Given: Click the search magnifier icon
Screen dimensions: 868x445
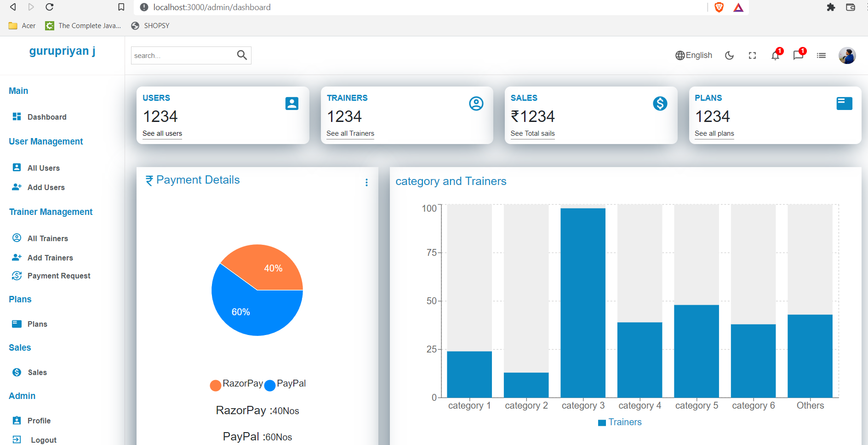Looking at the screenshot, I should click(242, 55).
